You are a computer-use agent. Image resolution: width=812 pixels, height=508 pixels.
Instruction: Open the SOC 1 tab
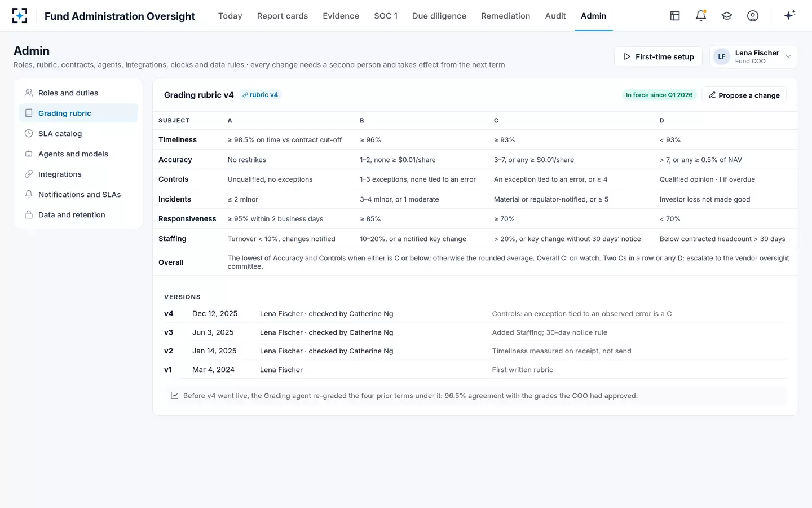(386, 16)
